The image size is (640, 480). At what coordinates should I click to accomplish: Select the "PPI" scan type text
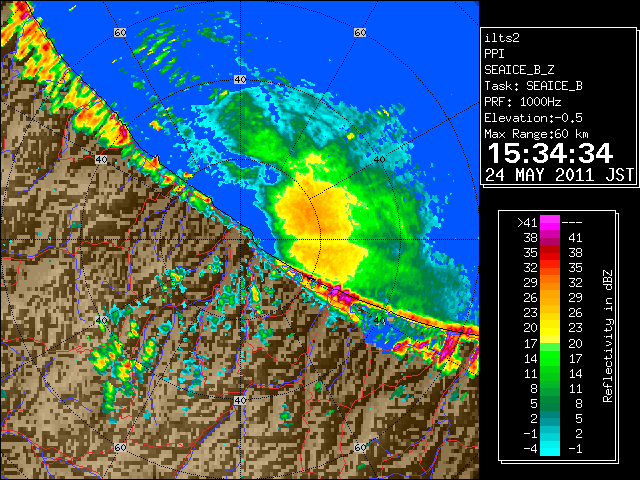(x=494, y=54)
